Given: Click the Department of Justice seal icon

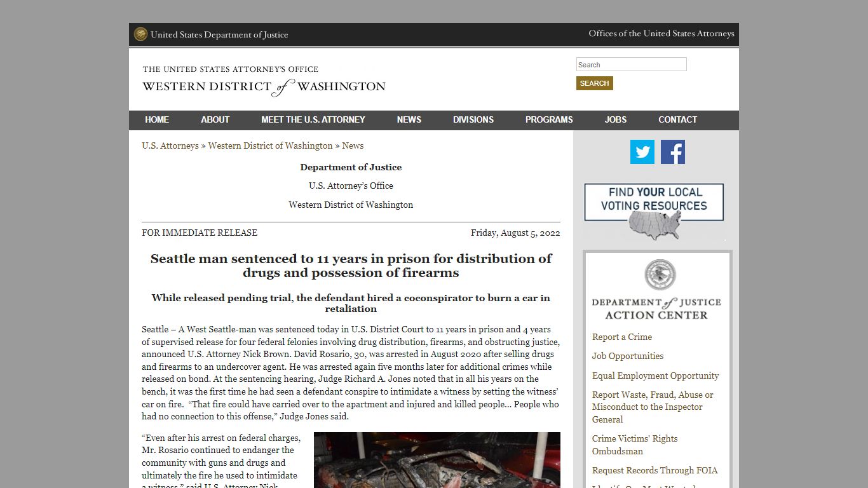Looking at the screenshot, I should pyautogui.click(x=140, y=34).
